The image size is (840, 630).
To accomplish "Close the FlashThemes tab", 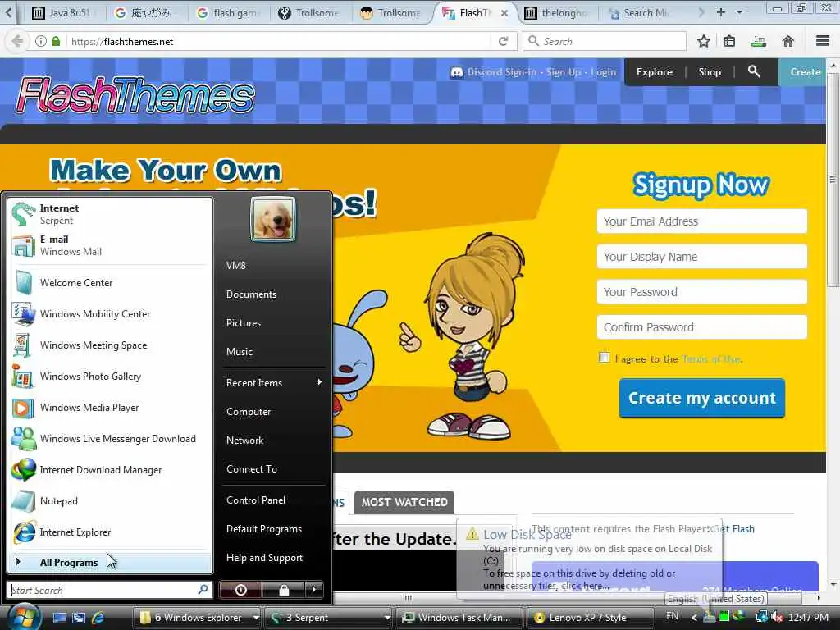I will pyautogui.click(x=504, y=13).
